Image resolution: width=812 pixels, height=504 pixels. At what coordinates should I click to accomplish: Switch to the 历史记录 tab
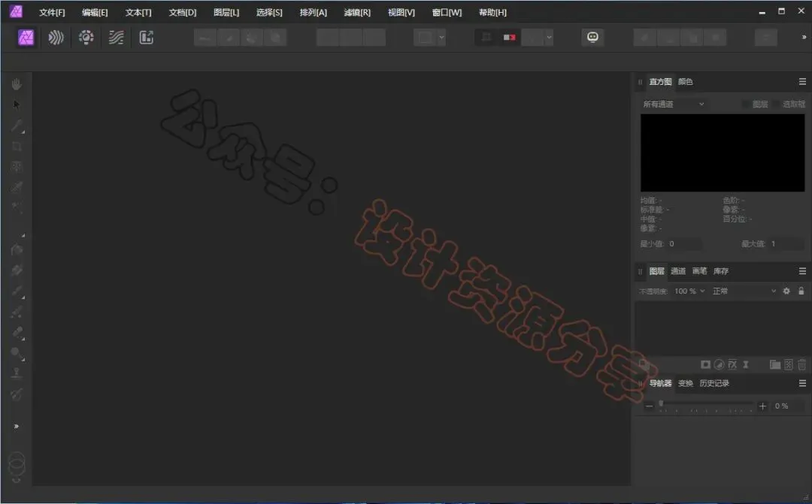click(x=714, y=383)
